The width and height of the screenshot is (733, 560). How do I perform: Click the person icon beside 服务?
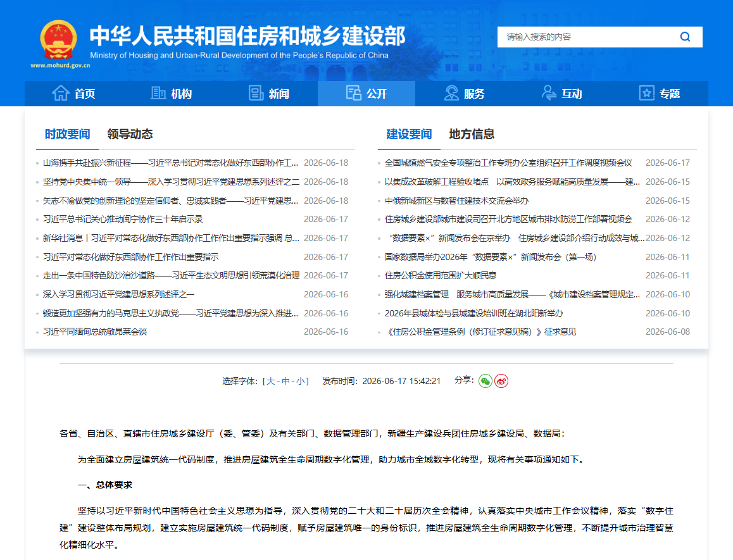[x=451, y=93]
